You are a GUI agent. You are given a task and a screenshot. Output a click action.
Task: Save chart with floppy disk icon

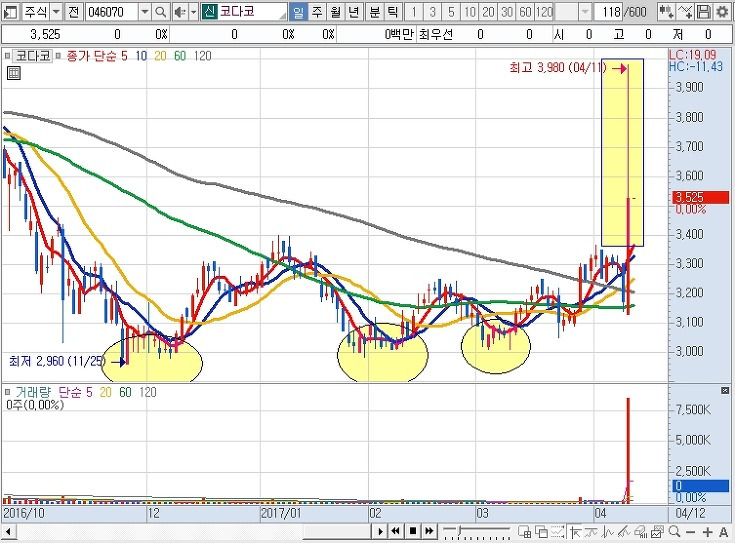click(x=704, y=12)
